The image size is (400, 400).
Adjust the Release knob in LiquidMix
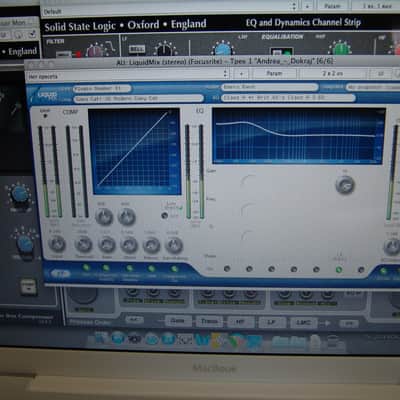151,245
